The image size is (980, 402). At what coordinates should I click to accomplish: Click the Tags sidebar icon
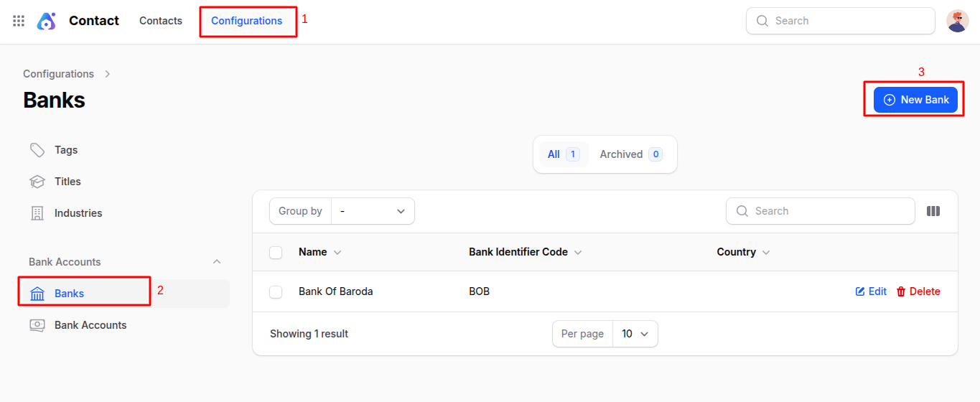37,150
